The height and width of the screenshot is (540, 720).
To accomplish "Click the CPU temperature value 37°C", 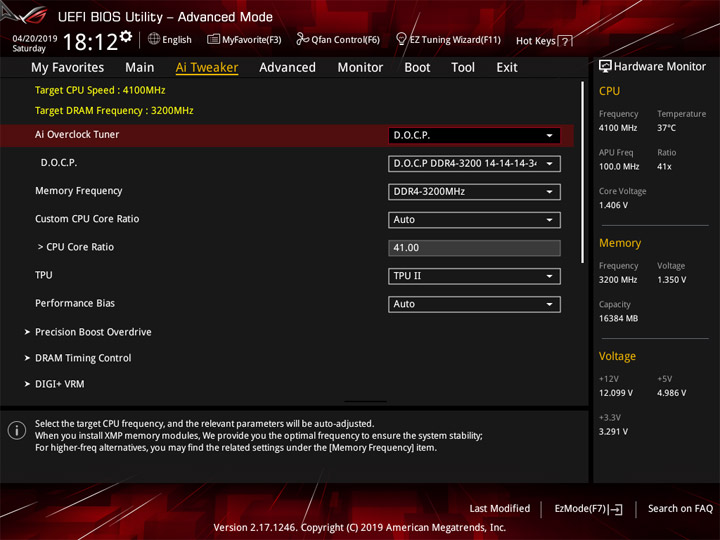I will [666, 128].
